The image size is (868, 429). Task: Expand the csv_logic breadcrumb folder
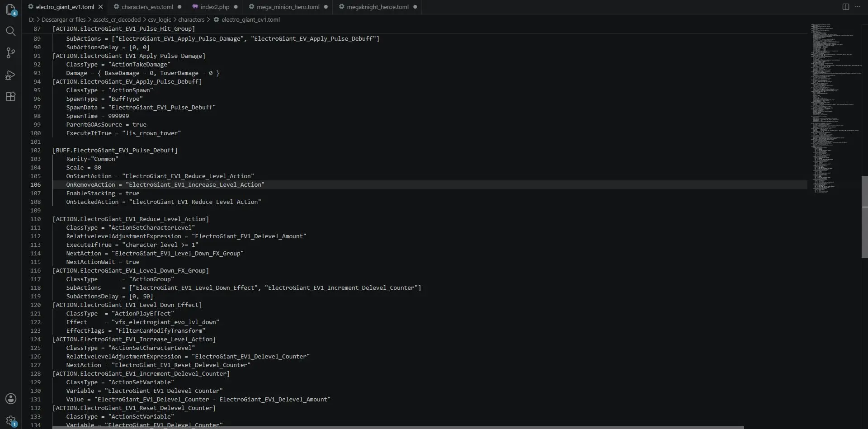click(160, 19)
